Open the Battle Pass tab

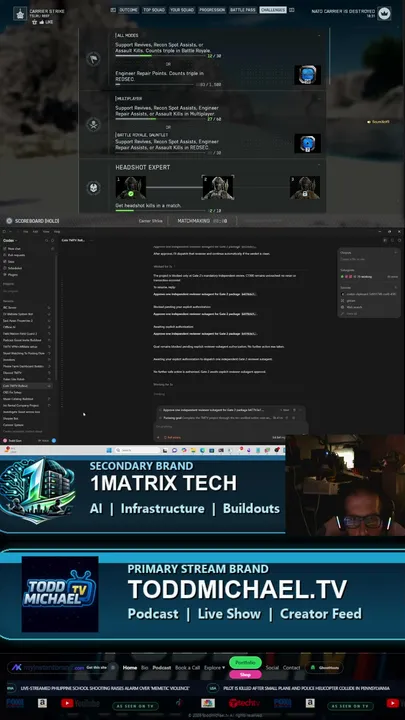point(242,10)
